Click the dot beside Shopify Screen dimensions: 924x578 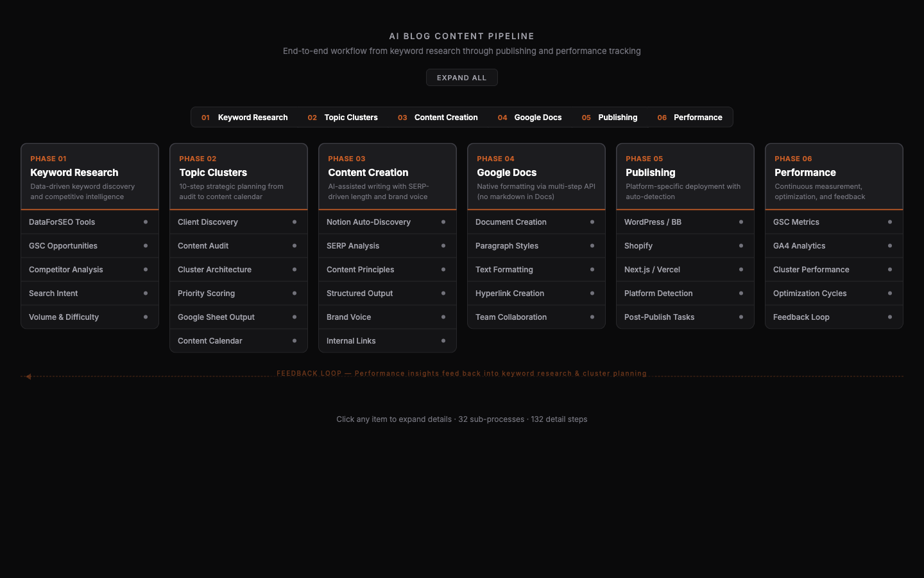pyautogui.click(x=741, y=246)
